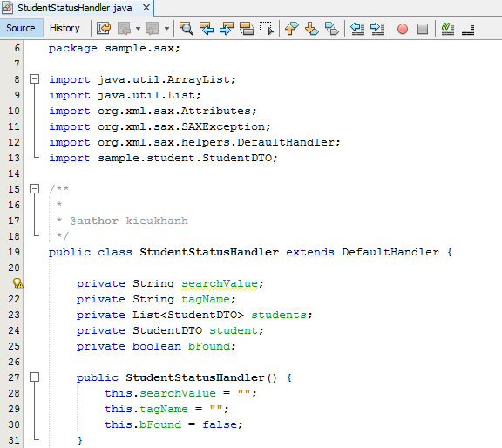Click Shift Line Right icon
The width and height of the screenshot is (502, 448).
pyautogui.click(x=377, y=28)
